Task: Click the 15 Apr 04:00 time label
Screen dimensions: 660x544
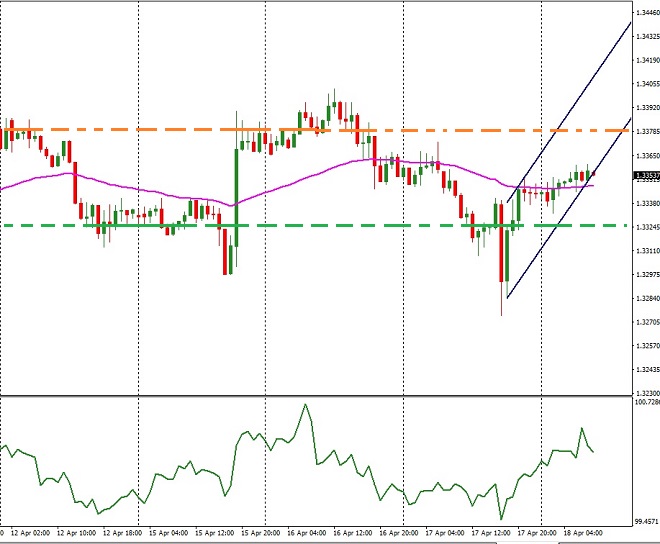Action: click(x=168, y=533)
